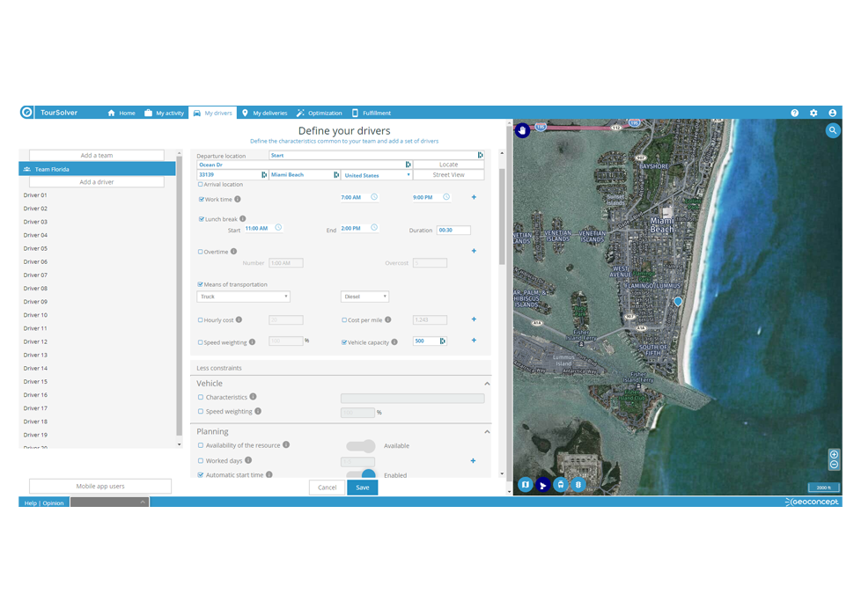Open settings gear in top bar

[814, 113]
